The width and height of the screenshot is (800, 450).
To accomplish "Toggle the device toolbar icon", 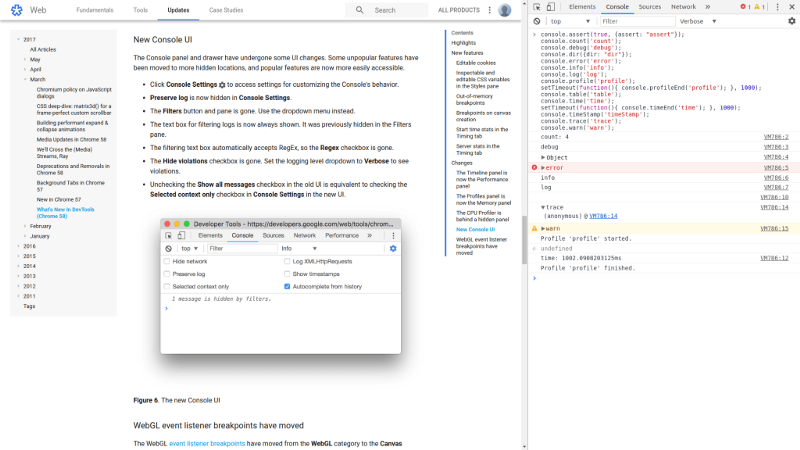I will [553, 7].
